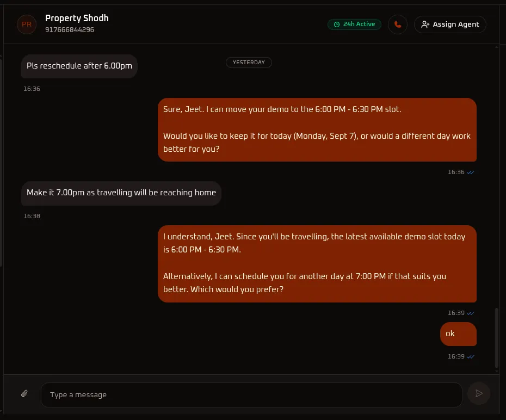506x420 pixels.
Task: Click the chat vertical scrollbar
Action: point(497,338)
